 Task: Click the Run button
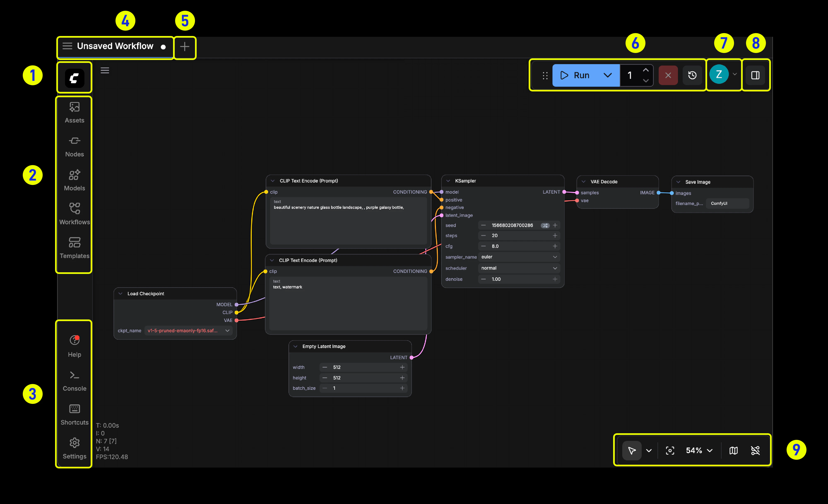pyautogui.click(x=575, y=75)
